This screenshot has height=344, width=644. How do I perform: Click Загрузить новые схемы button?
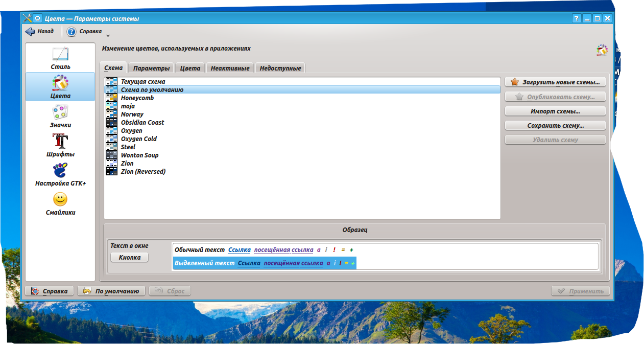(x=555, y=82)
